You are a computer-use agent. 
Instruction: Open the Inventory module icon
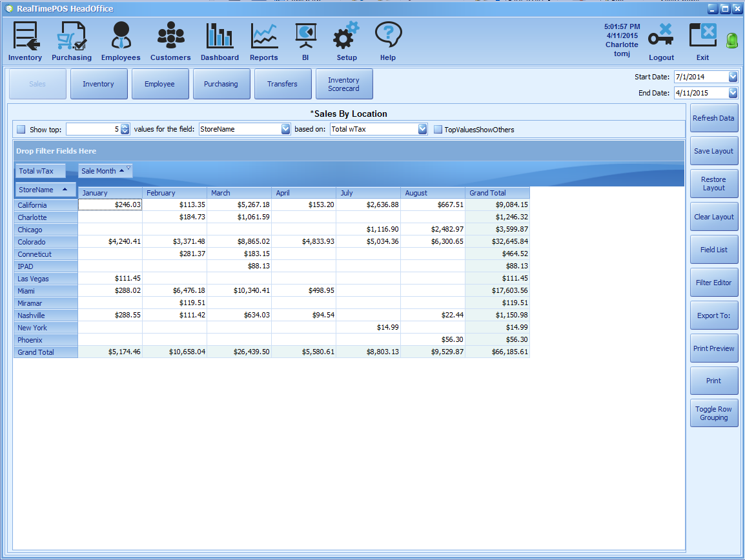(25, 37)
